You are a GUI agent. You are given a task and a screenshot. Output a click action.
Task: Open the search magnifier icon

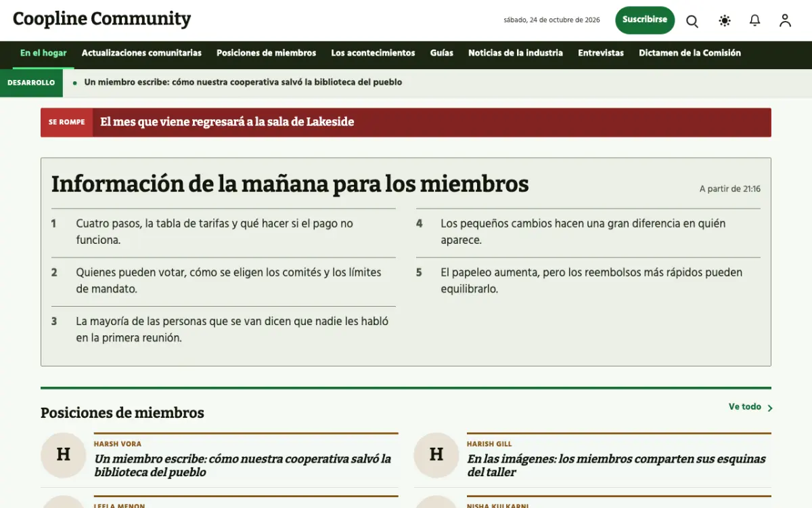[x=692, y=21]
